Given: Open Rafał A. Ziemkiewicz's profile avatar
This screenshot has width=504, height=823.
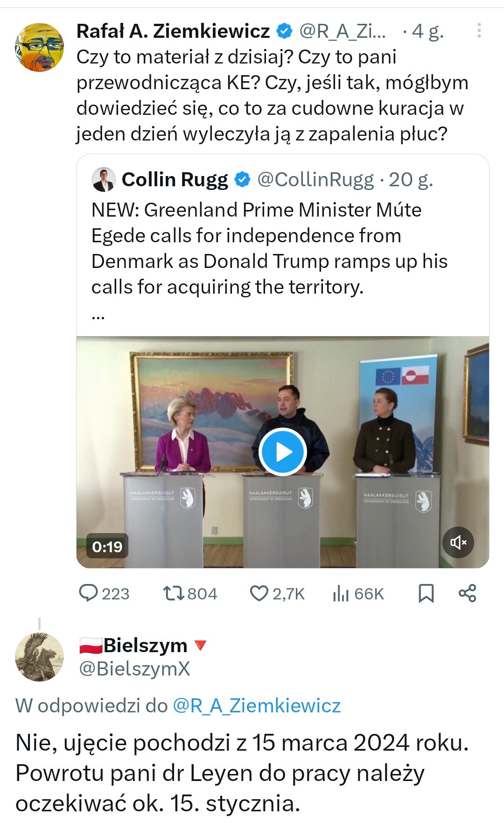Looking at the screenshot, I should tap(40, 47).
